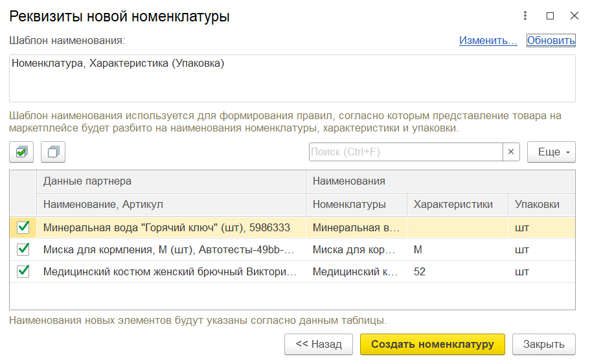The height and width of the screenshot is (364, 590).
Task: Clear the search field with X icon
Action: pyautogui.click(x=511, y=152)
